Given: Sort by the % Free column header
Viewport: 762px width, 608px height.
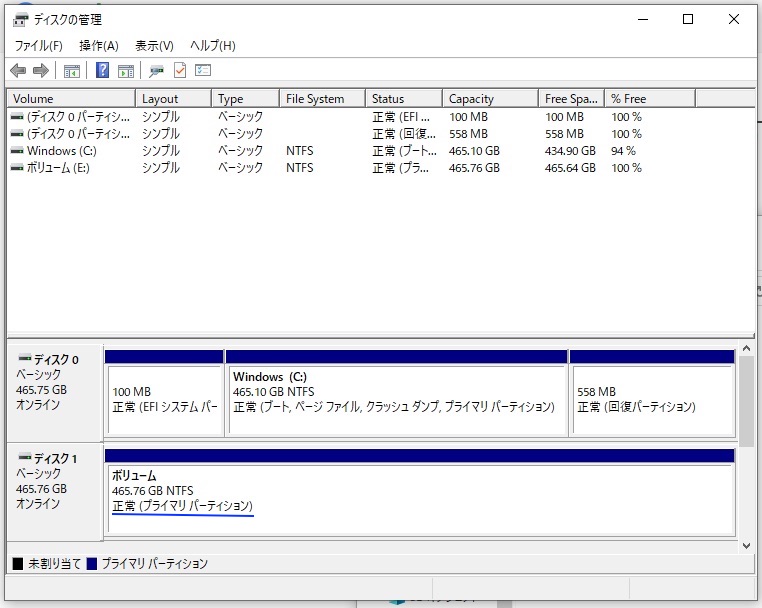Looking at the screenshot, I should coord(650,99).
